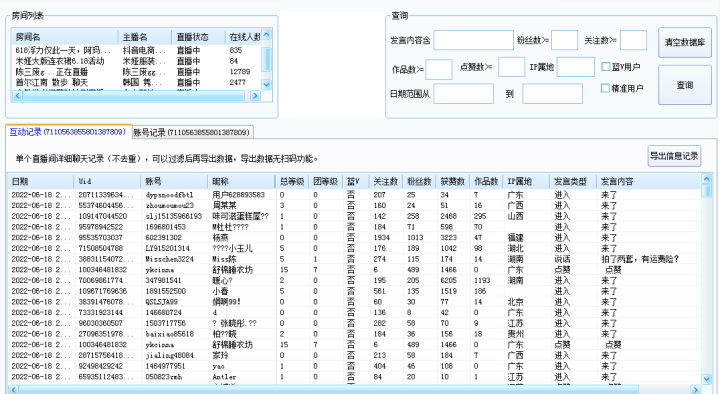Open the 账号记录 tab
This screenshot has width=720, height=394.
[193, 133]
